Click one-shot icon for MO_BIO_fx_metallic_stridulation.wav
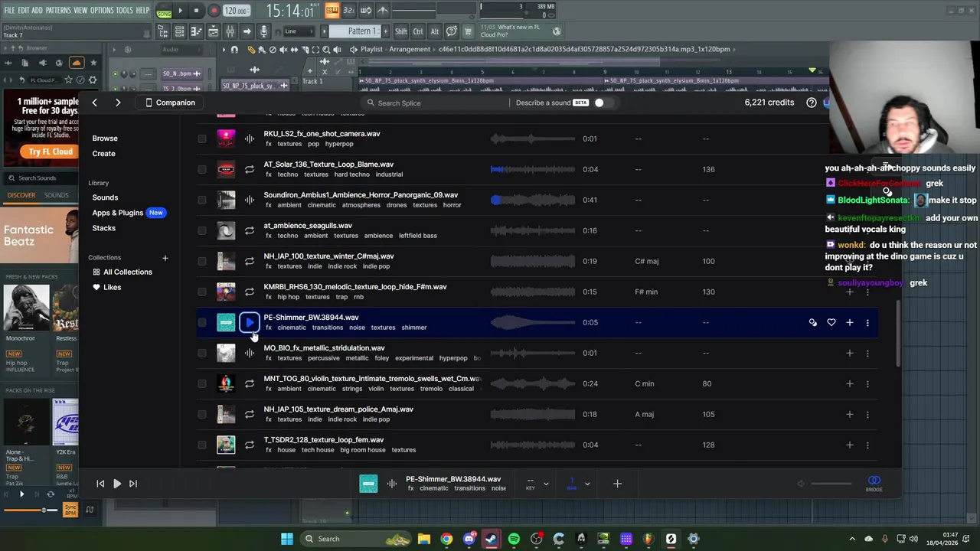This screenshot has height=551, width=980. pos(250,353)
